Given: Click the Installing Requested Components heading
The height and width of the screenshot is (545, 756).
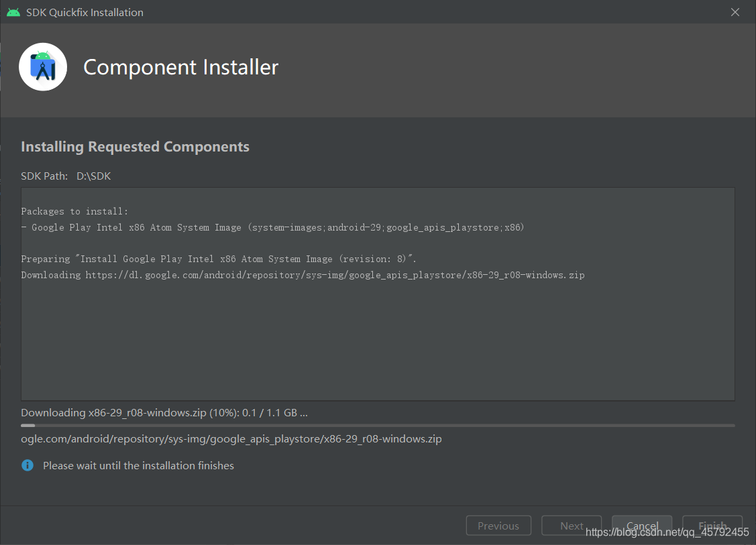Looking at the screenshot, I should point(135,147).
